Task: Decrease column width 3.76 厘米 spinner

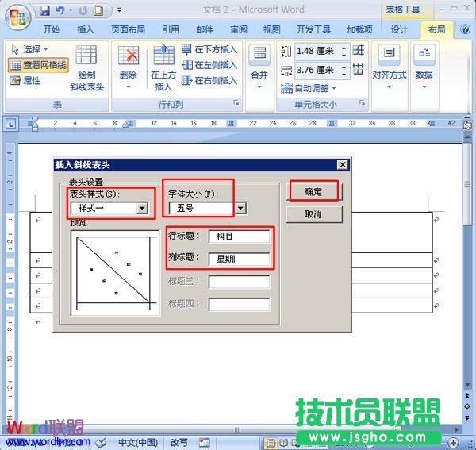Action: [x=344, y=74]
